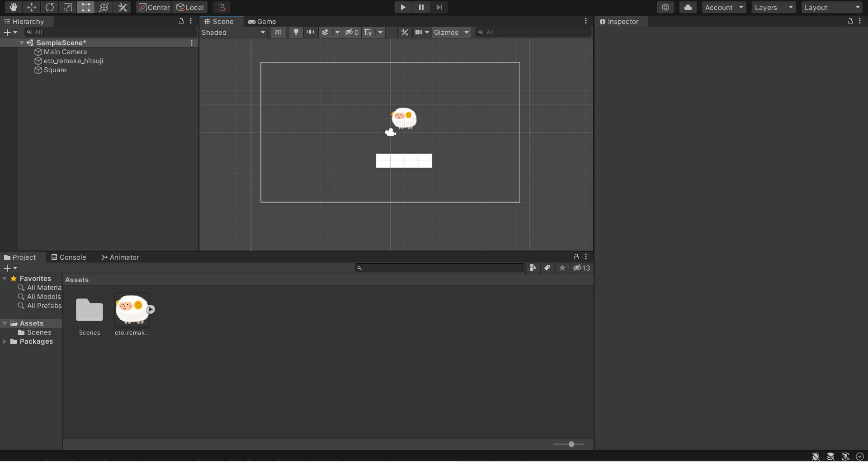Collapse the SampleScene tree
The height and width of the screenshot is (462, 868).
click(21, 43)
